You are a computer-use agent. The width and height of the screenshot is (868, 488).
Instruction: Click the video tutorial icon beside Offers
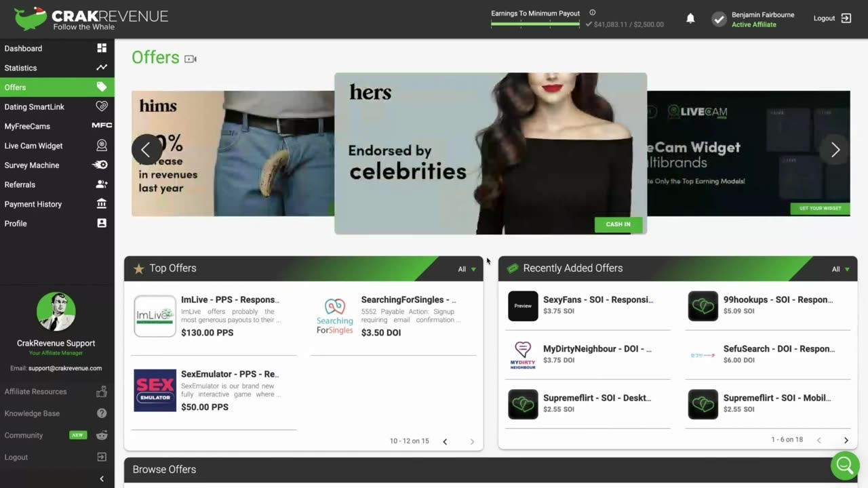[x=191, y=59]
